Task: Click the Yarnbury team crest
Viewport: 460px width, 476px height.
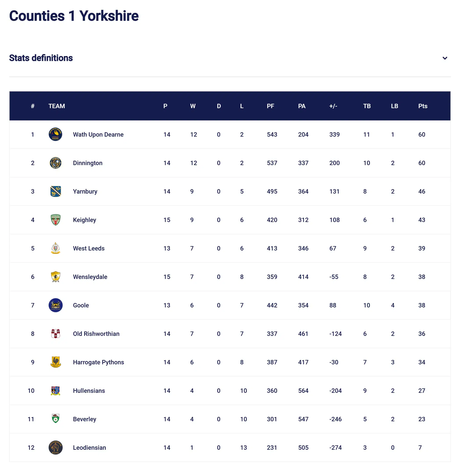Action: tap(55, 191)
